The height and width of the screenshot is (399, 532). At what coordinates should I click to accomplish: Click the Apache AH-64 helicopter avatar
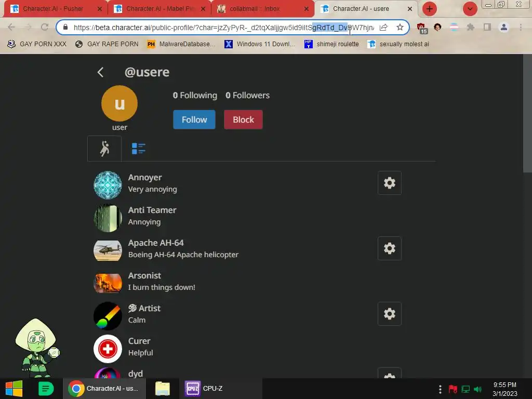[x=108, y=250]
